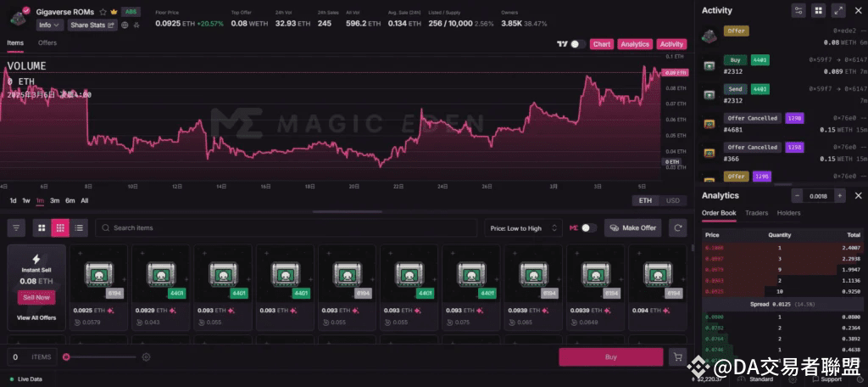Switch to the Offers tab
Viewport: 868px width, 387px height.
click(47, 42)
